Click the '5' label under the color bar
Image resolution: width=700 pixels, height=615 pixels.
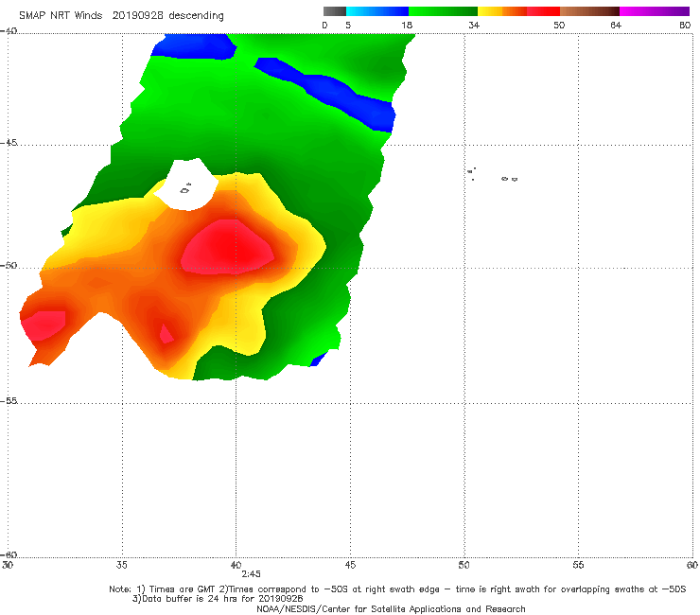[348, 26]
